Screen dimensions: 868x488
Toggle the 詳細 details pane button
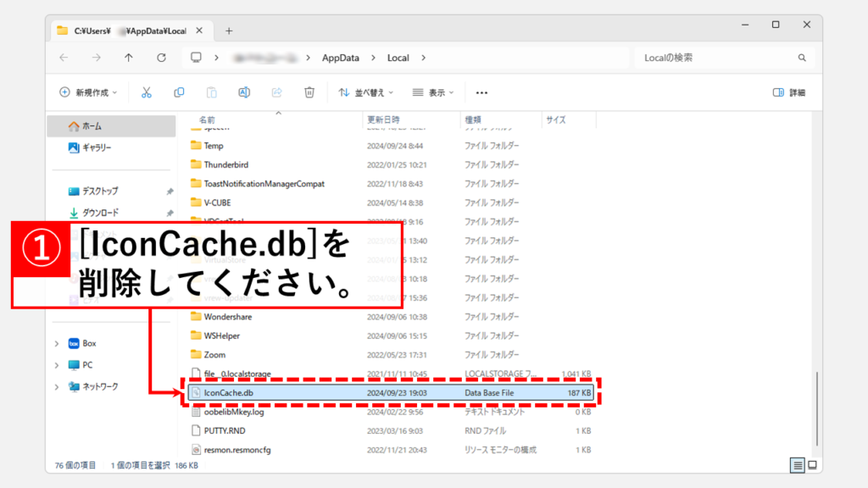[x=789, y=92]
